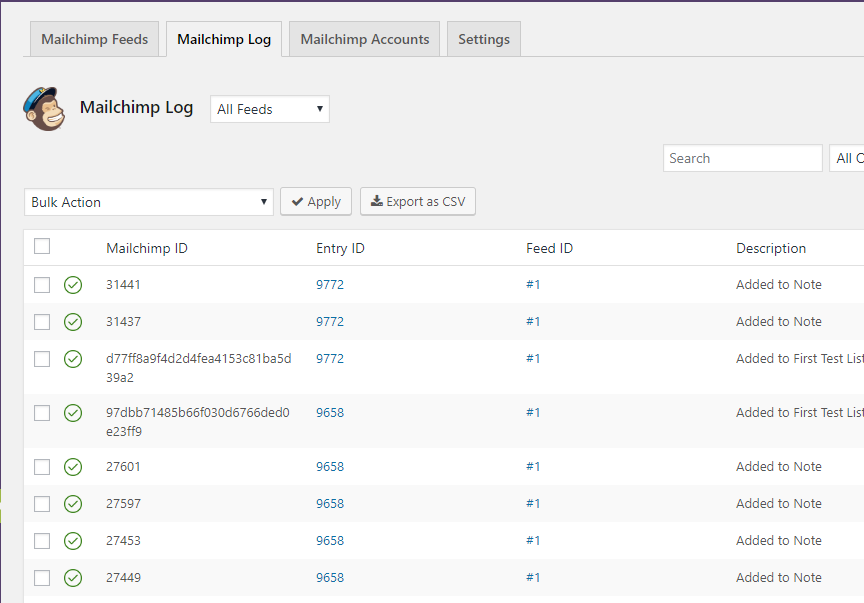
Task: Click the green success icon for 27449
Action: pyautogui.click(x=73, y=578)
